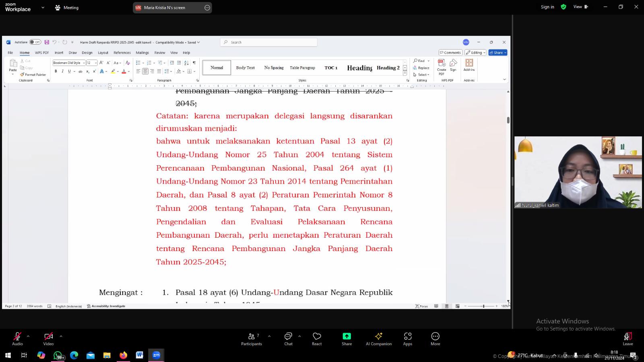Image resolution: width=644 pixels, height=362 pixels.
Task: Align text right
Action: click(152, 71)
